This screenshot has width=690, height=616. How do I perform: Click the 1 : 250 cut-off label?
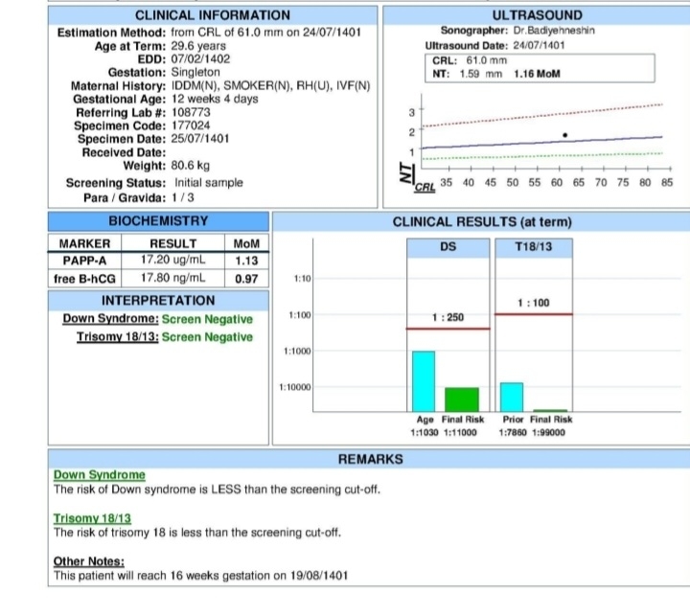[448, 317]
